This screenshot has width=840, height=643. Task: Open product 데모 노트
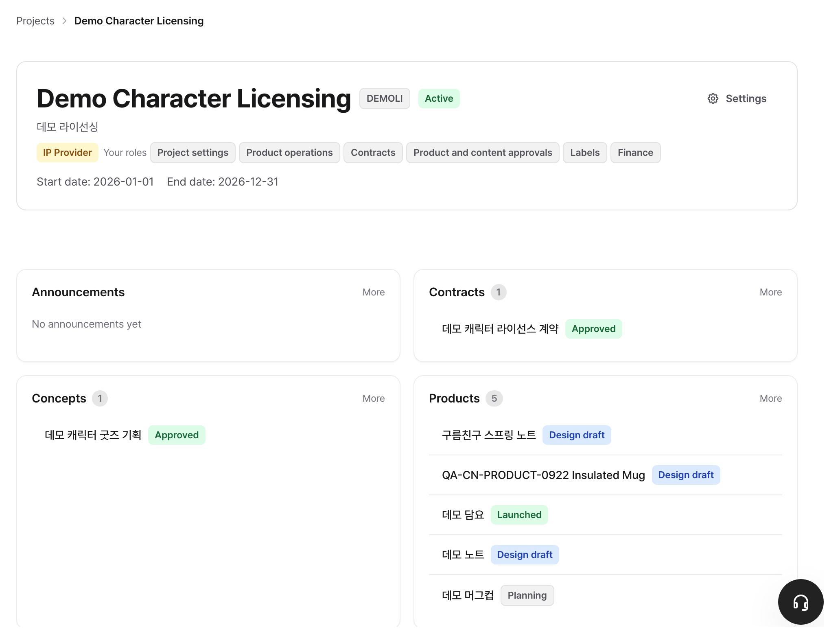[463, 555]
